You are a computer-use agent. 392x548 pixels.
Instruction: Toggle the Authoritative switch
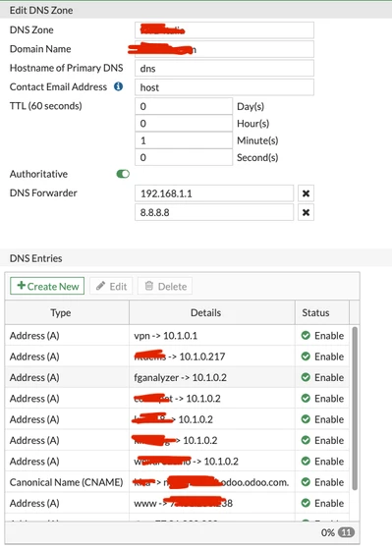pyautogui.click(x=123, y=174)
